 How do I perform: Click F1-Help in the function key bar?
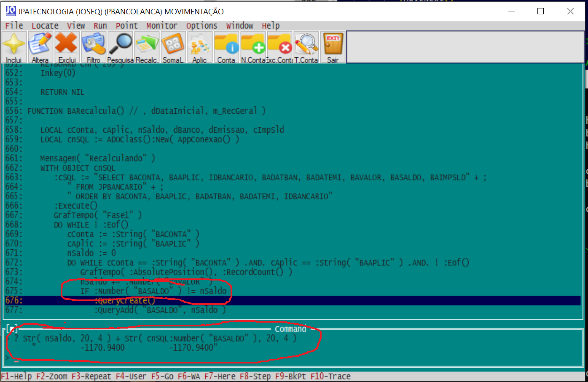16,376
